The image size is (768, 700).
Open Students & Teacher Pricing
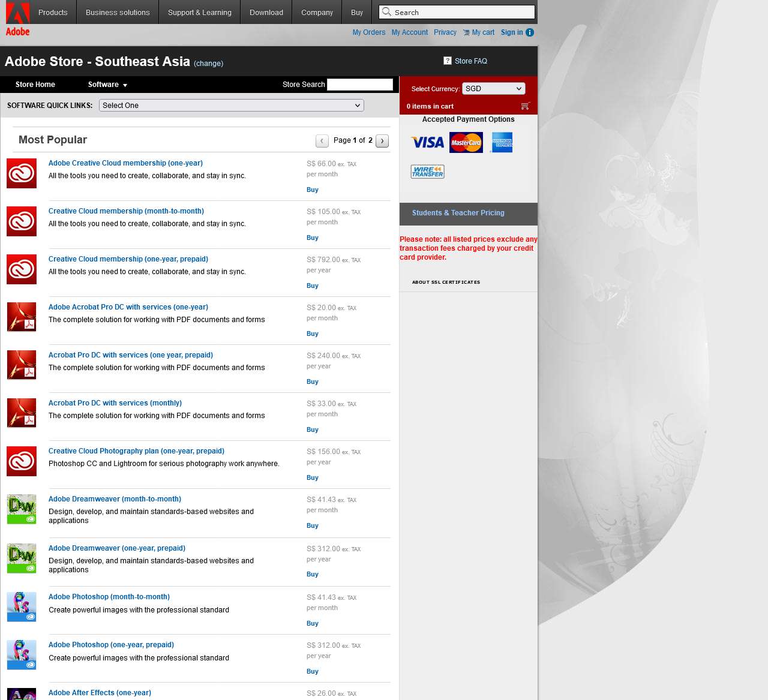pos(458,213)
